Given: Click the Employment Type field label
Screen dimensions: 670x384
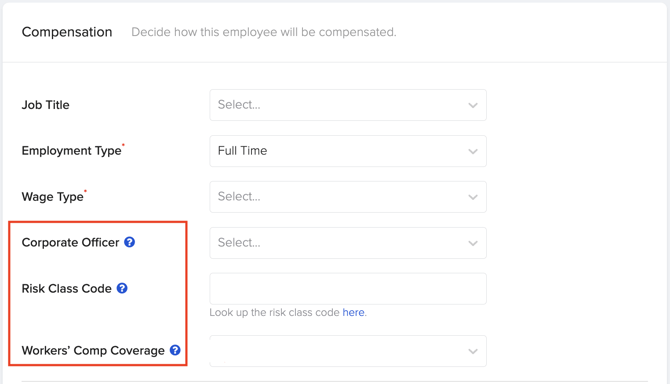Looking at the screenshot, I should [x=72, y=151].
